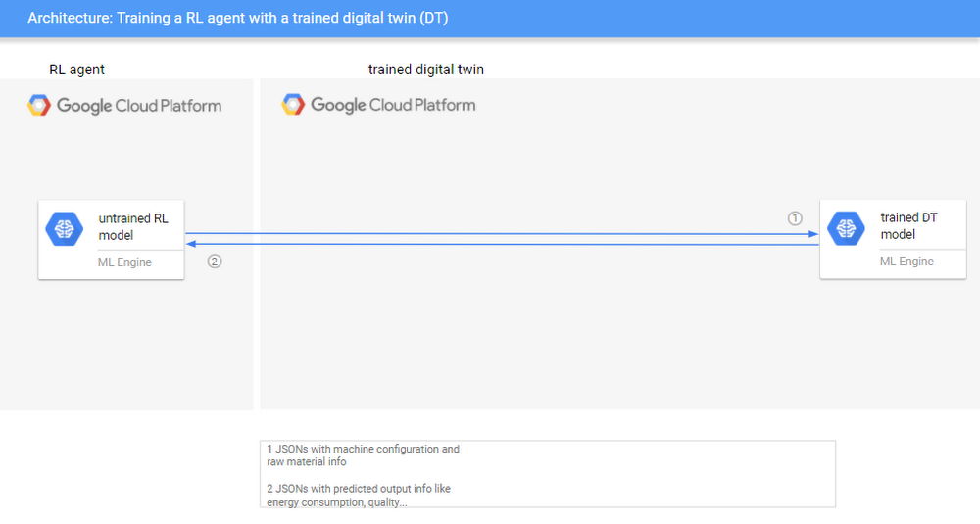Click the "trained digital twin" heading

(x=425, y=70)
